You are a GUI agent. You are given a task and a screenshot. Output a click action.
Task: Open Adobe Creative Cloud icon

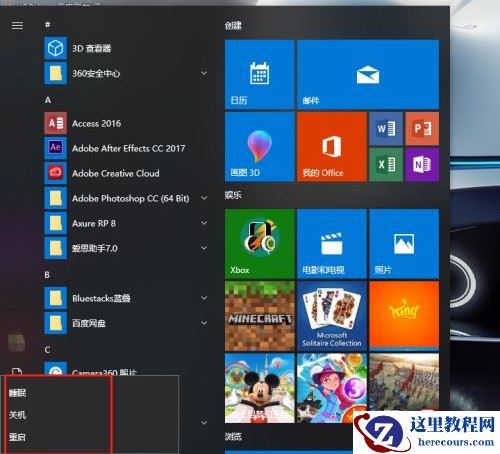pos(55,173)
